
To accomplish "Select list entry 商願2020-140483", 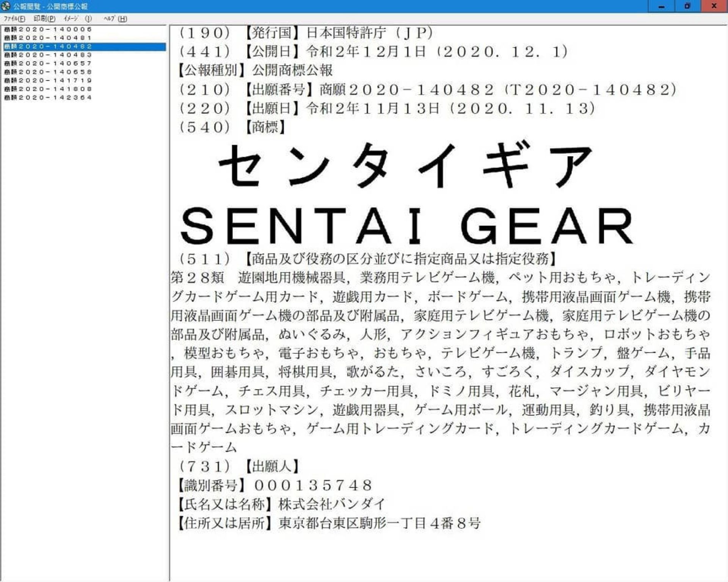I will point(48,55).
